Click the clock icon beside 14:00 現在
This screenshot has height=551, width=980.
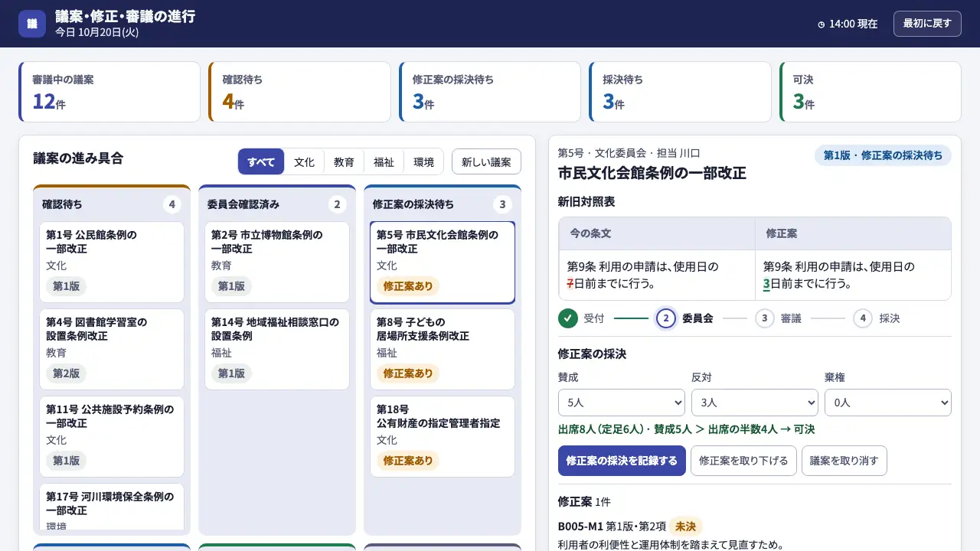822,24
